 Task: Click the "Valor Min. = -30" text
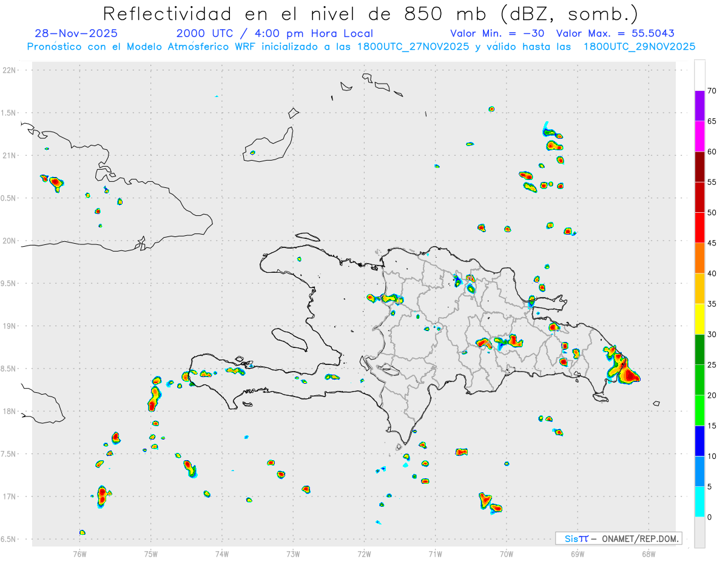tap(498, 33)
